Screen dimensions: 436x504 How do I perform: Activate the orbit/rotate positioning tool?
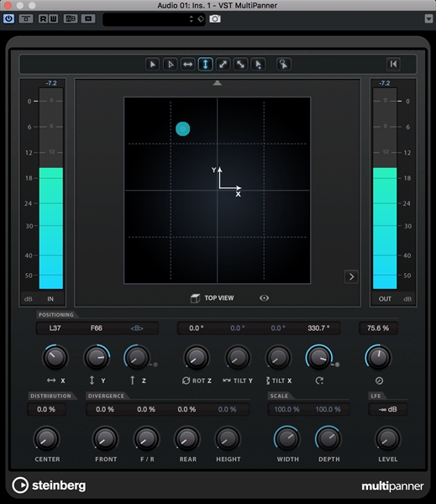[284, 65]
